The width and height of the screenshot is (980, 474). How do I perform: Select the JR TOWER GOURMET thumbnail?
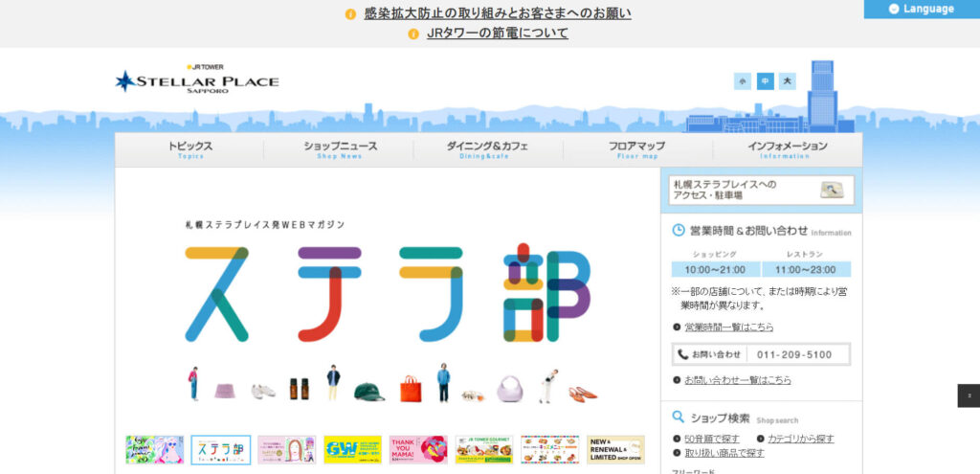(484, 450)
